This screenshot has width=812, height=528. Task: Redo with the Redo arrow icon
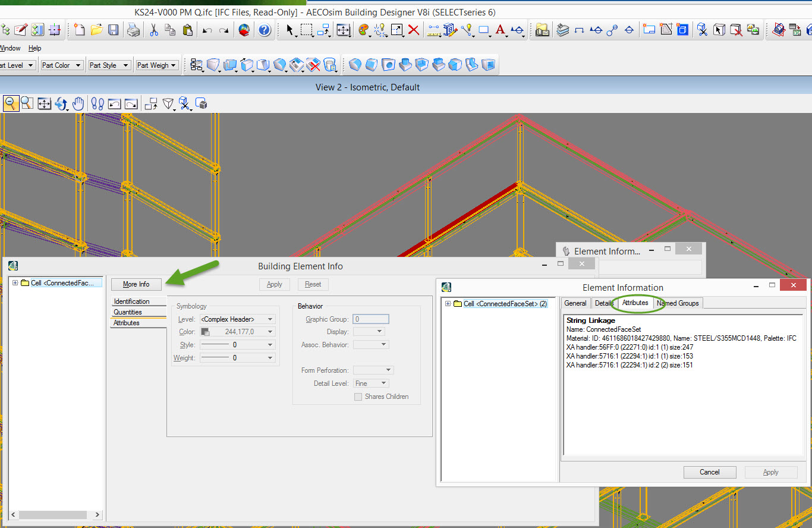point(224,30)
